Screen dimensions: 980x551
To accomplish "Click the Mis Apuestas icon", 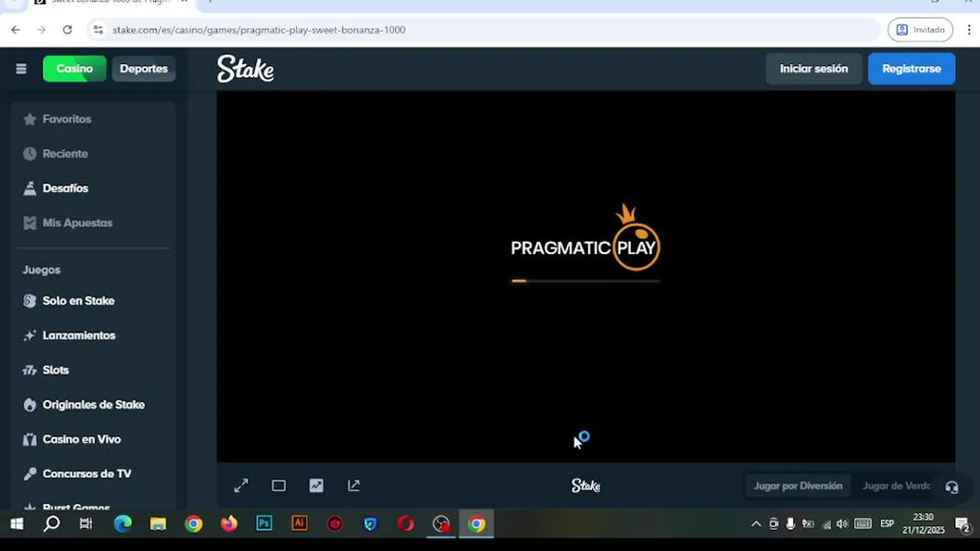I will point(30,223).
